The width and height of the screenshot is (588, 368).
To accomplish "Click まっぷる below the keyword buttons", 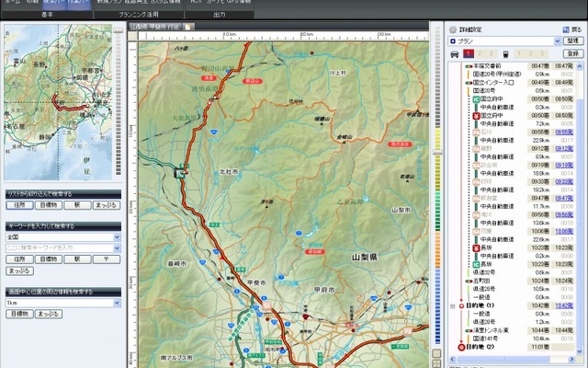I will pos(19,270).
